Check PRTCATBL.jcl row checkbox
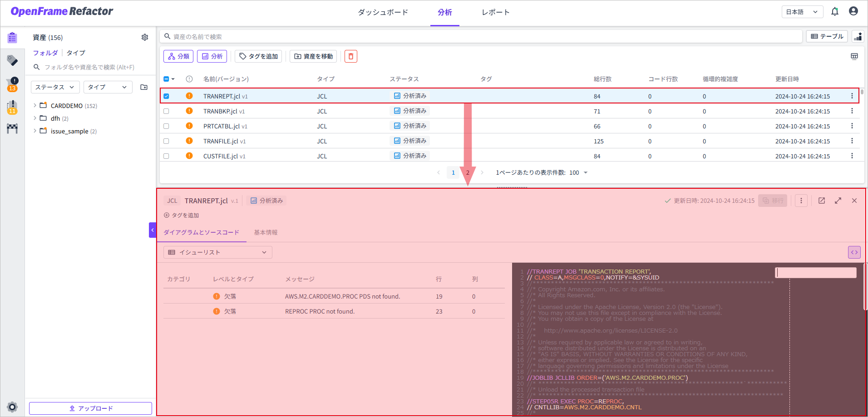Viewport: 868px width, 417px height. point(166,126)
